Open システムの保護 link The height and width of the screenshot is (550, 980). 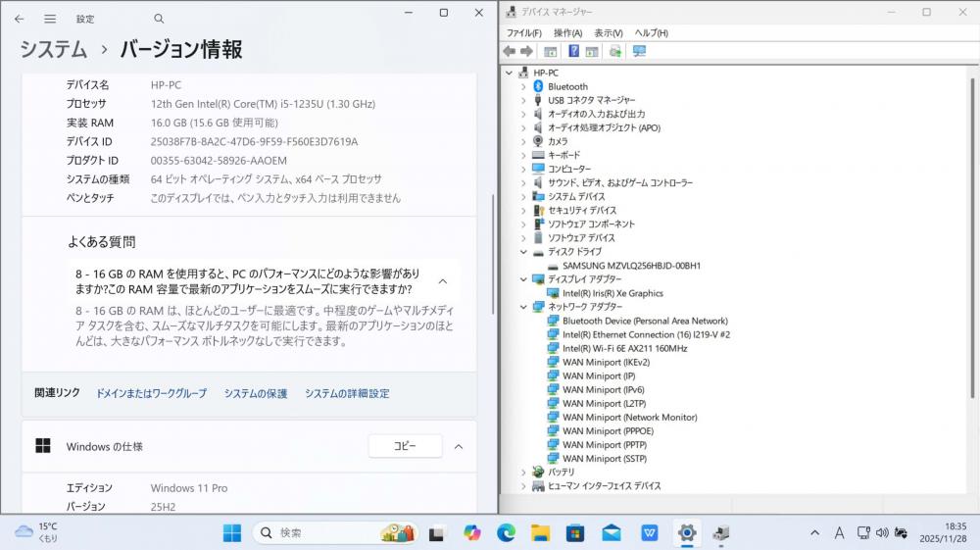point(256,393)
